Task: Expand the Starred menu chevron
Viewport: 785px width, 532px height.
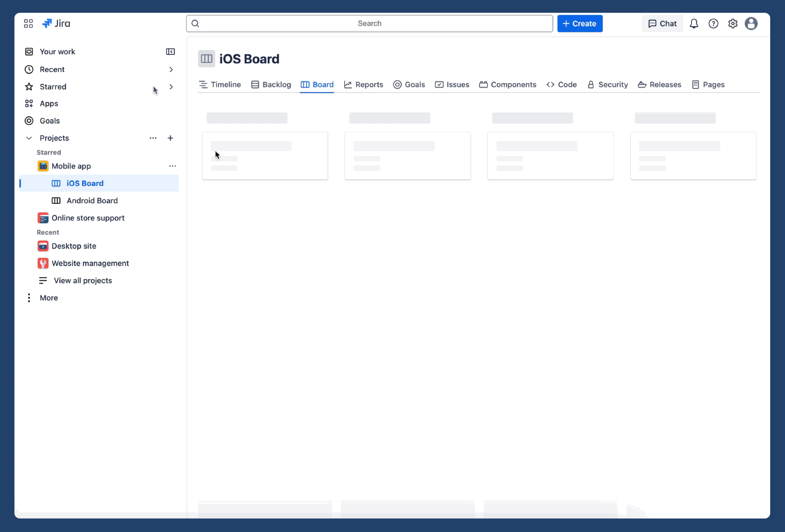Action: click(x=171, y=87)
